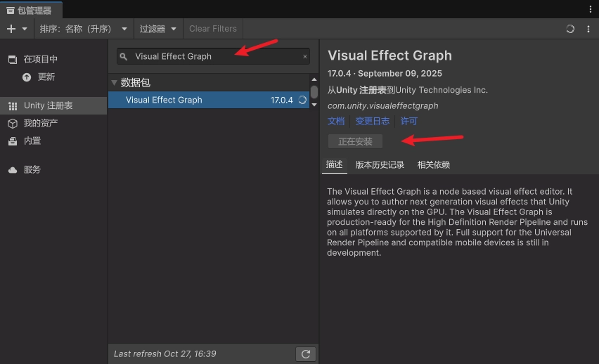Image resolution: width=599 pixels, height=364 pixels.
Task: Open the window tab kebab menu
Action: click(x=591, y=10)
